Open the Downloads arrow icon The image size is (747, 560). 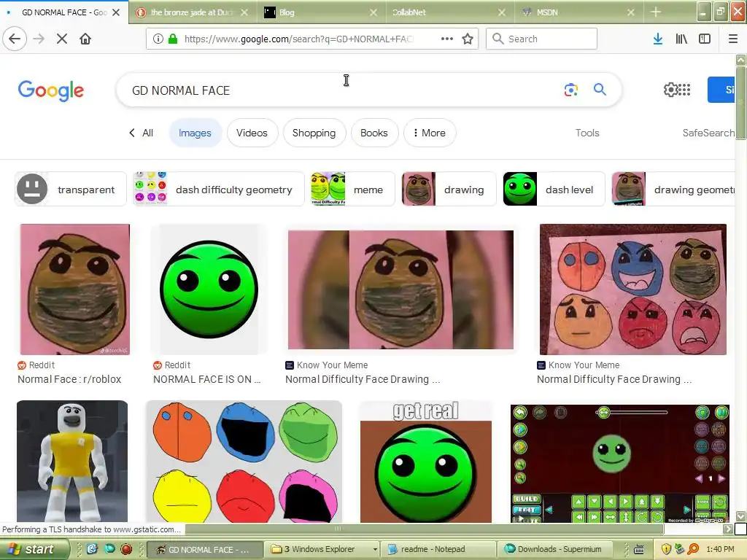pyautogui.click(x=658, y=39)
